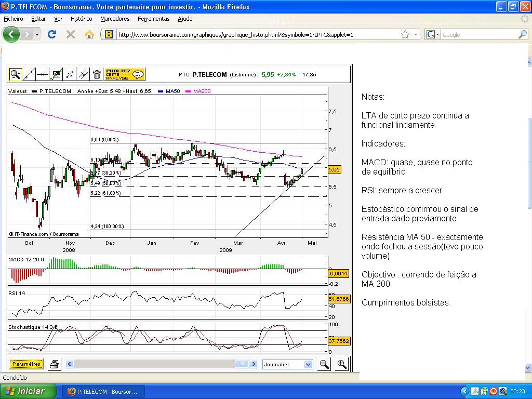Click the Firefox forward arrow button
The height and width of the screenshot is (399, 532).
click(27, 34)
